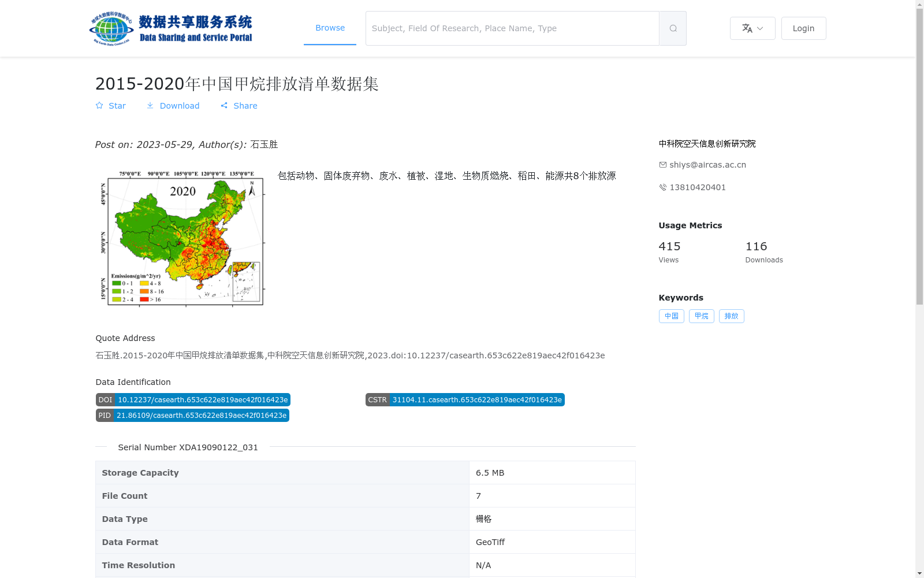924x578 pixels.
Task: Click the Download link text
Action: (180, 106)
